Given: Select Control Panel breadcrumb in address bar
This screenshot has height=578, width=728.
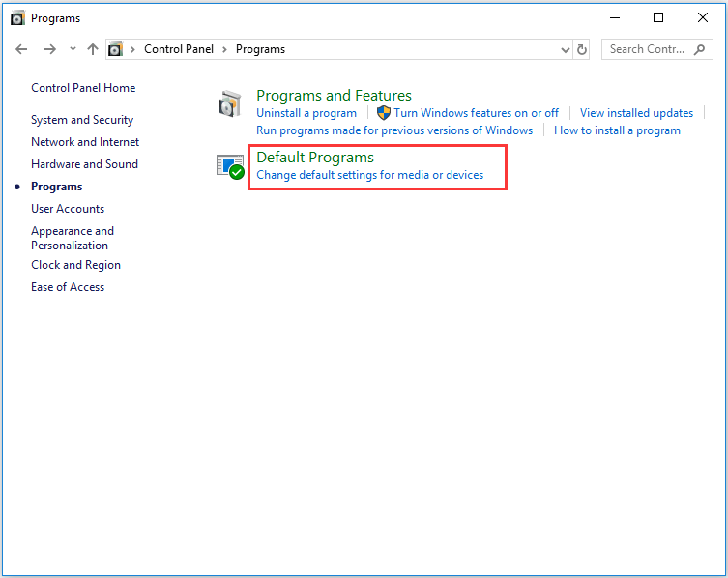Looking at the screenshot, I should pyautogui.click(x=179, y=49).
